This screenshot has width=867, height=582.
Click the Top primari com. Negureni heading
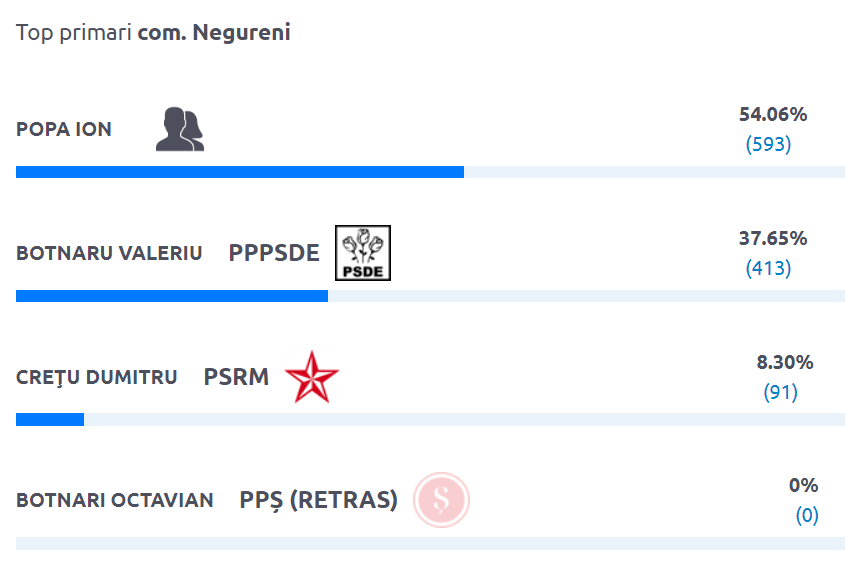pos(153,33)
